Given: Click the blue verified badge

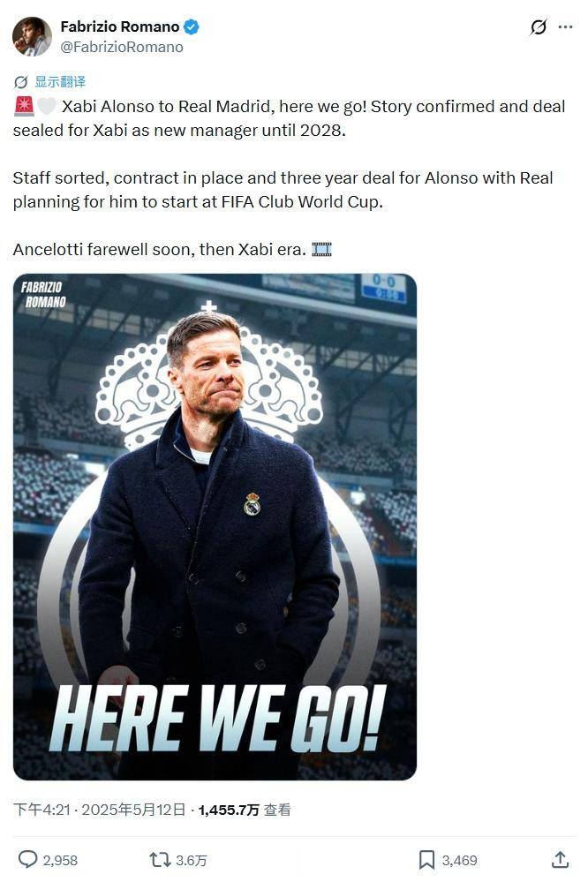Looking at the screenshot, I should 192,26.
